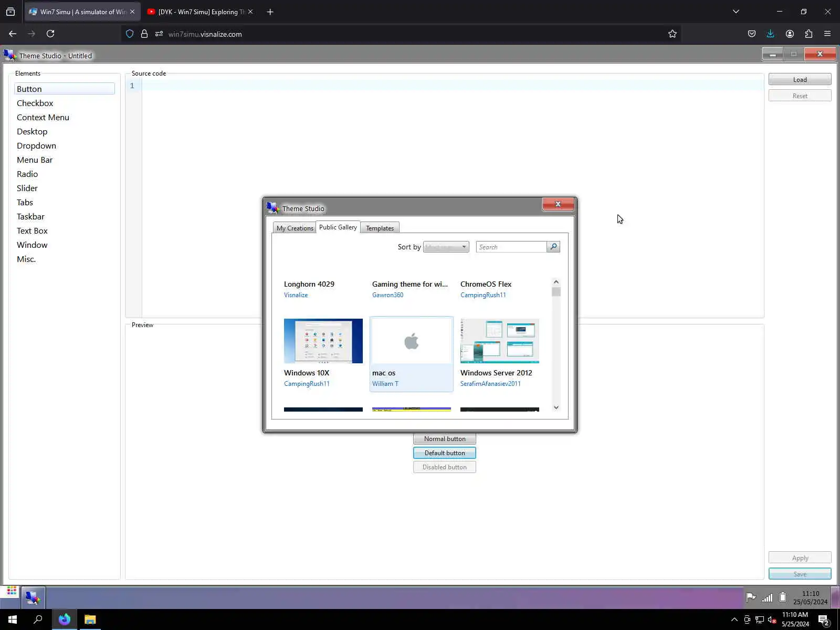Select Tabs in the Elements list
The width and height of the screenshot is (840, 630).
65,202
